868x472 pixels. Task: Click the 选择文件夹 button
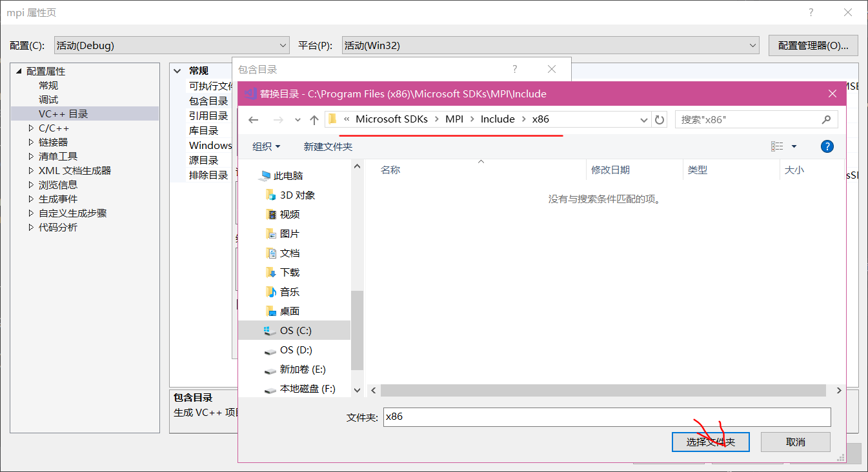point(711,442)
